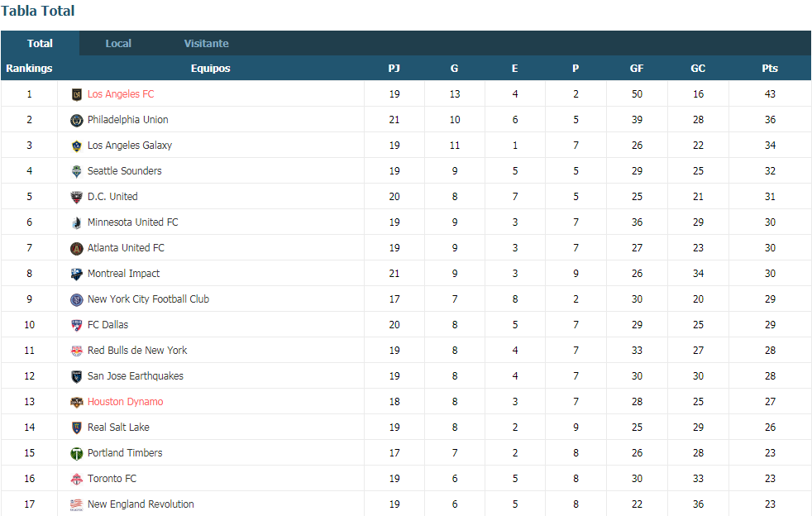Click the New York City Football Club name
The height and width of the screenshot is (516, 812).
tap(148, 299)
